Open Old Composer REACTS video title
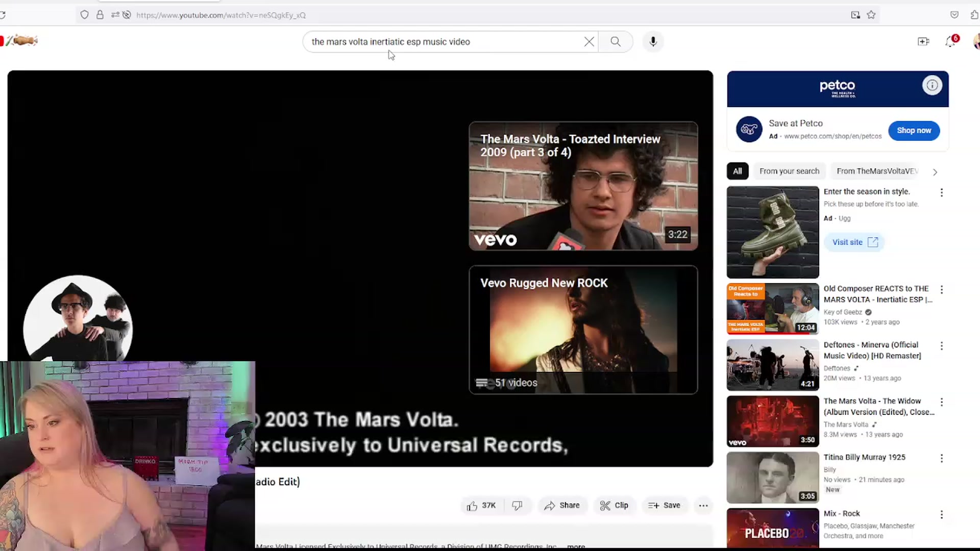 coord(877,294)
